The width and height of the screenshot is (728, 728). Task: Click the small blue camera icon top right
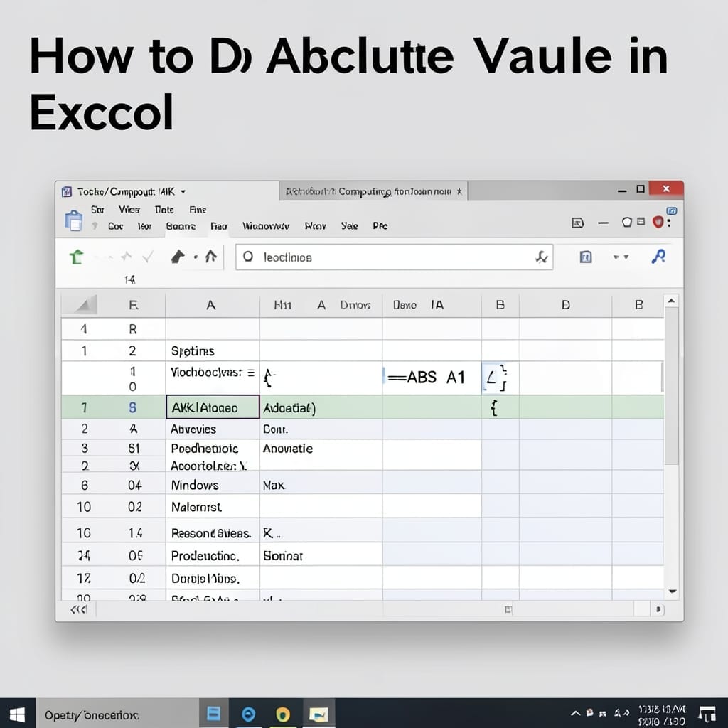671,210
